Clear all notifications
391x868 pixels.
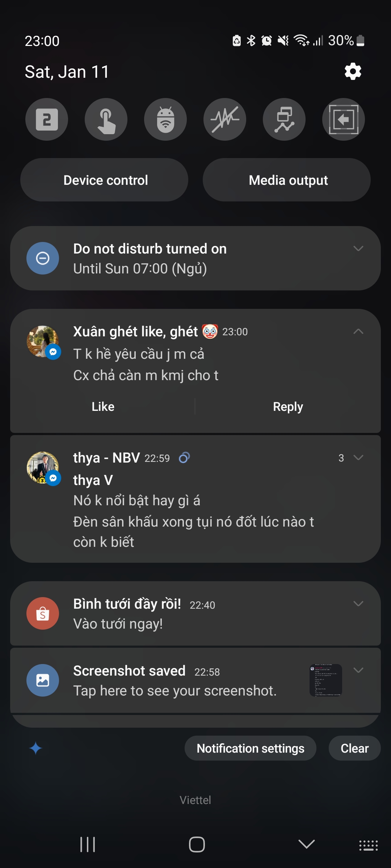pyautogui.click(x=354, y=748)
